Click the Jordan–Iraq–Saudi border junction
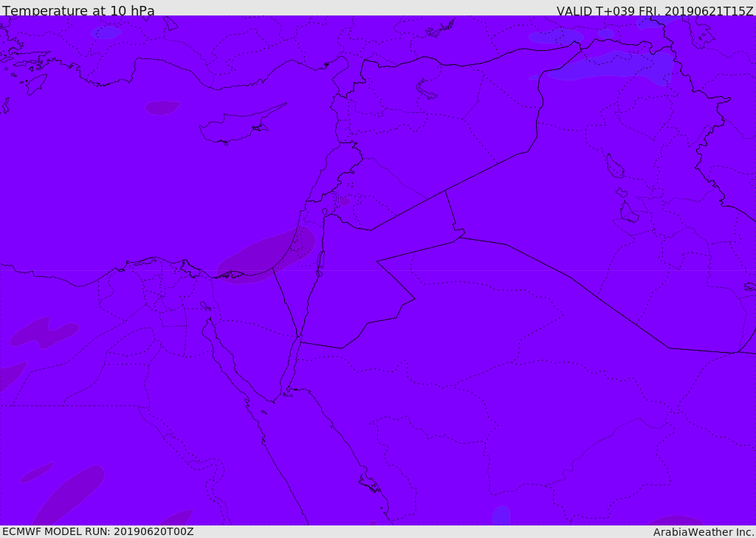 pyautogui.click(x=458, y=236)
